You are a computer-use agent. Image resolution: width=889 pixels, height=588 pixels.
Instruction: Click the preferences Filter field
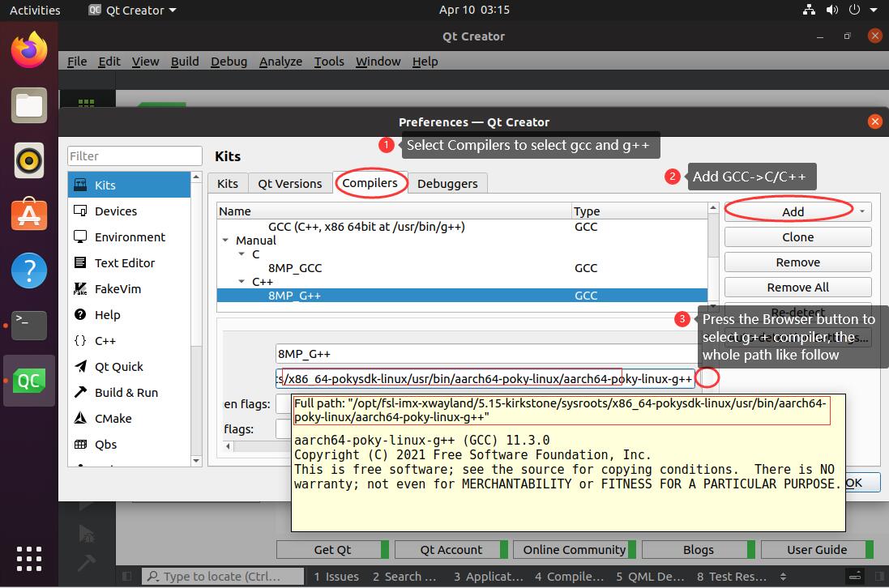pos(135,156)
